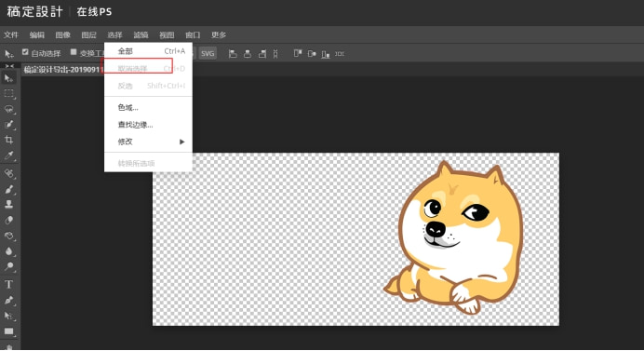Click the 在线PS title link
Viewport: 644px width, 351px height.
[94, 12]
